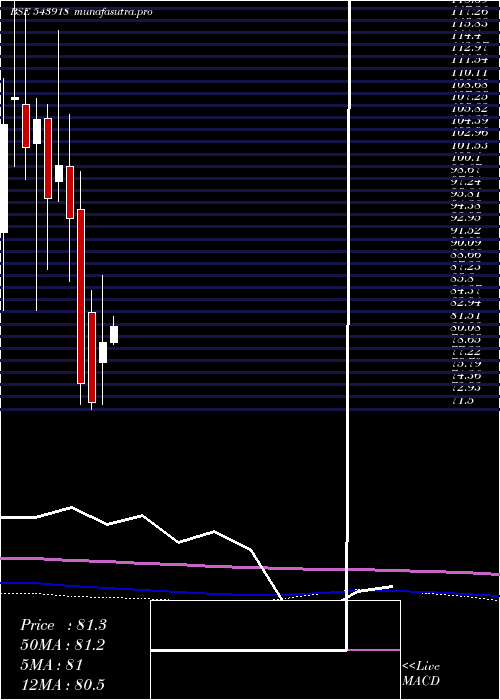500x700 pixels.
Task: Click the 91.52 price axis label
Action: (467, 230)
